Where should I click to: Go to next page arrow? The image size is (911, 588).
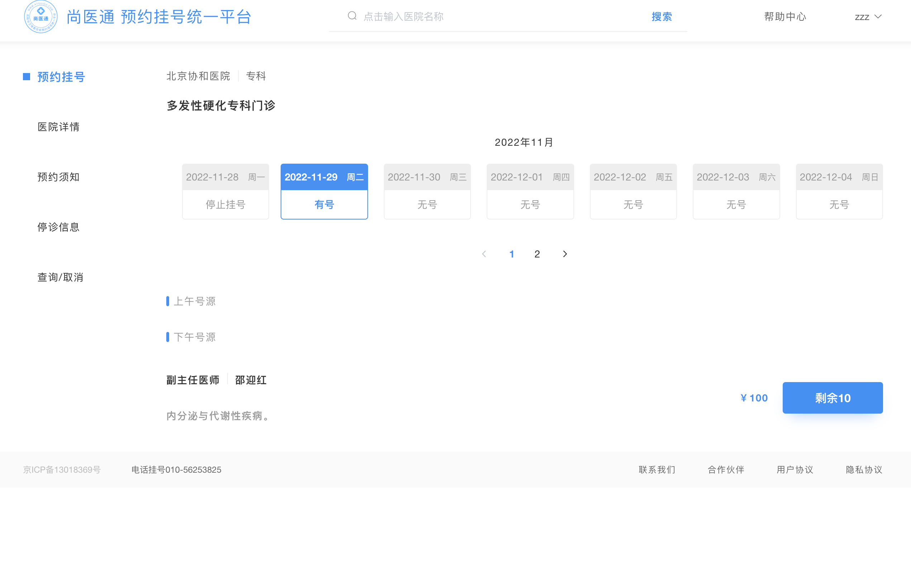point(565,254)
